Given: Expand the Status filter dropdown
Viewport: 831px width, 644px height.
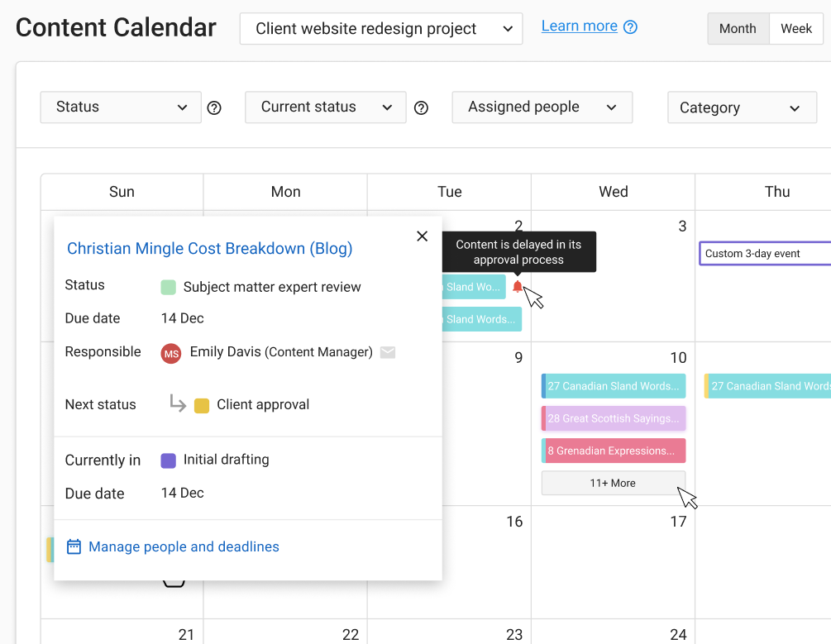Looking at the screenshot, I should click(121, 107).
